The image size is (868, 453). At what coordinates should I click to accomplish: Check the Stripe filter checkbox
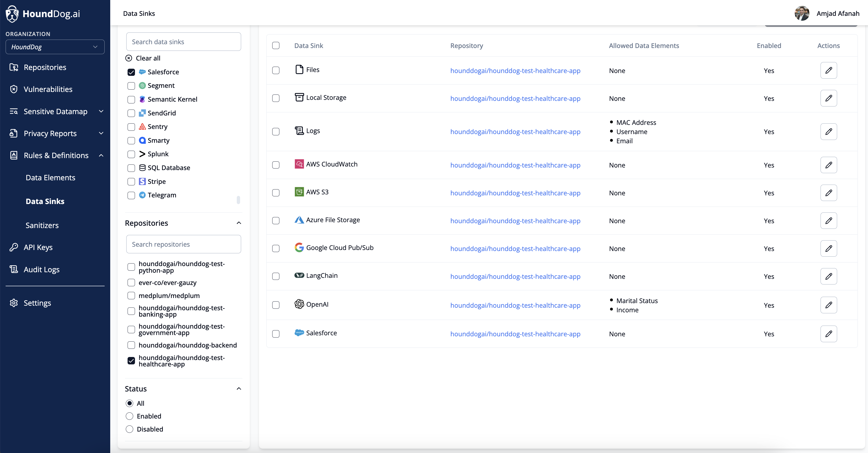(131, 182)
